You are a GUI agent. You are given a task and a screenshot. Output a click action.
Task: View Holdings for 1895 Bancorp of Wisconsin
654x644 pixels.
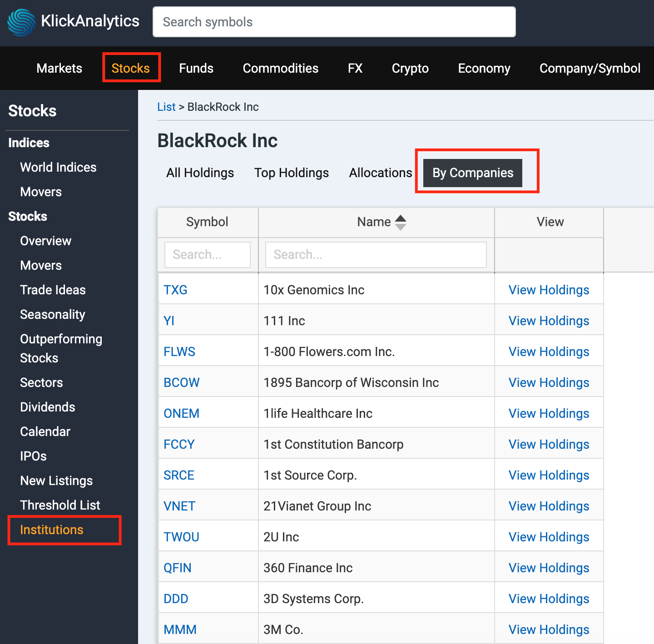point(549,382)
